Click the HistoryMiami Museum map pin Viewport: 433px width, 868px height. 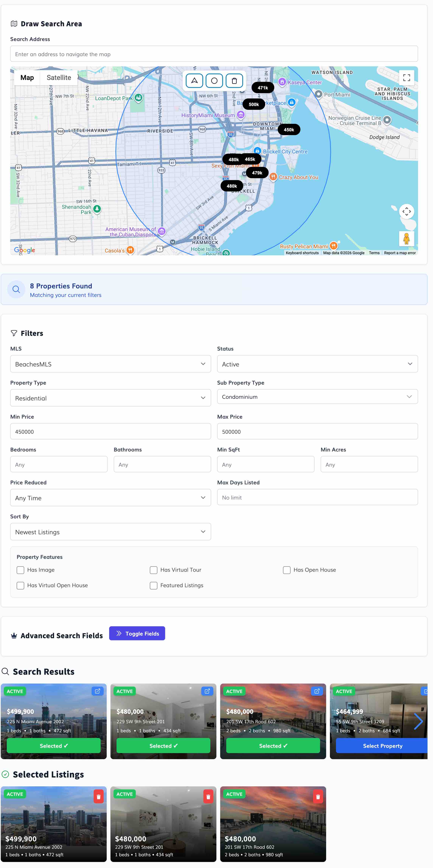click(240, 115)
